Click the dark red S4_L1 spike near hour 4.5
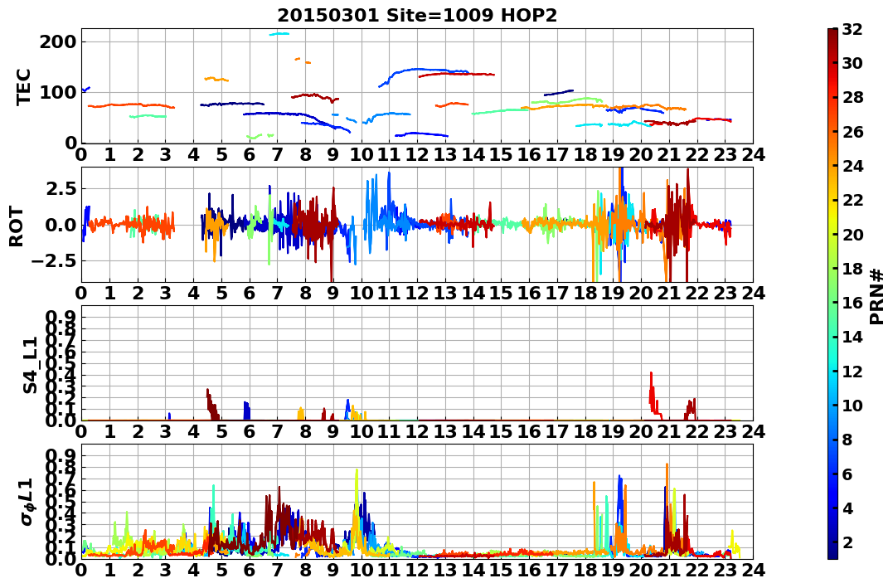893x588 pixels. tap(211, 405)
